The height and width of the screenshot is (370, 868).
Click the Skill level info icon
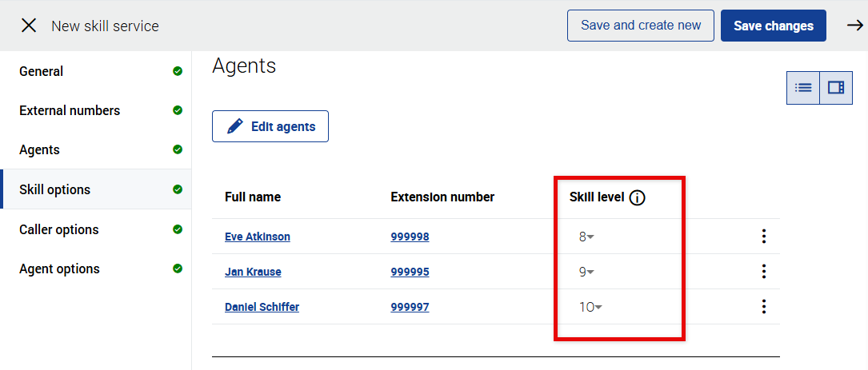point(637,197)
